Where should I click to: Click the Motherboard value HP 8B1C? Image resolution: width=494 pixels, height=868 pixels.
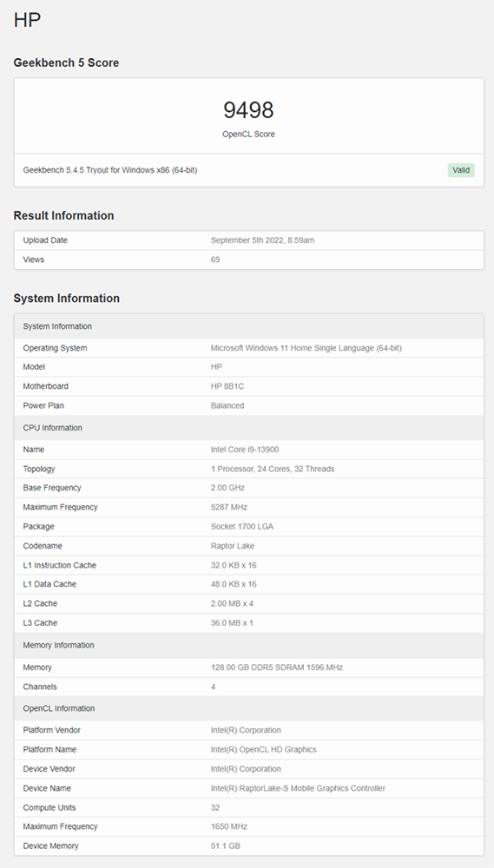click(227, 386)
